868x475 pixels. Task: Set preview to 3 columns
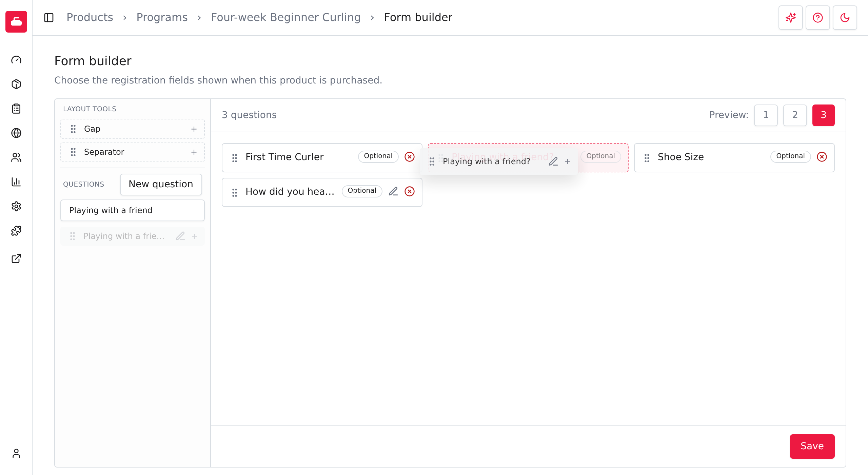tap(824, 115)
